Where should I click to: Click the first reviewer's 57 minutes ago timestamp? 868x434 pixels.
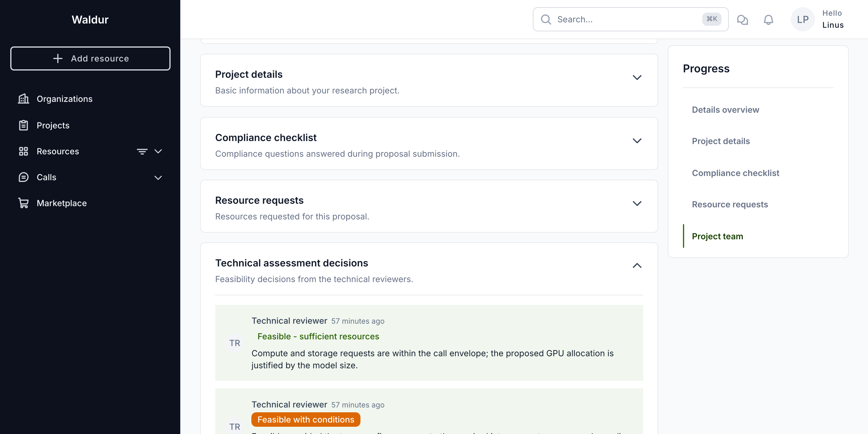(357, 321)
